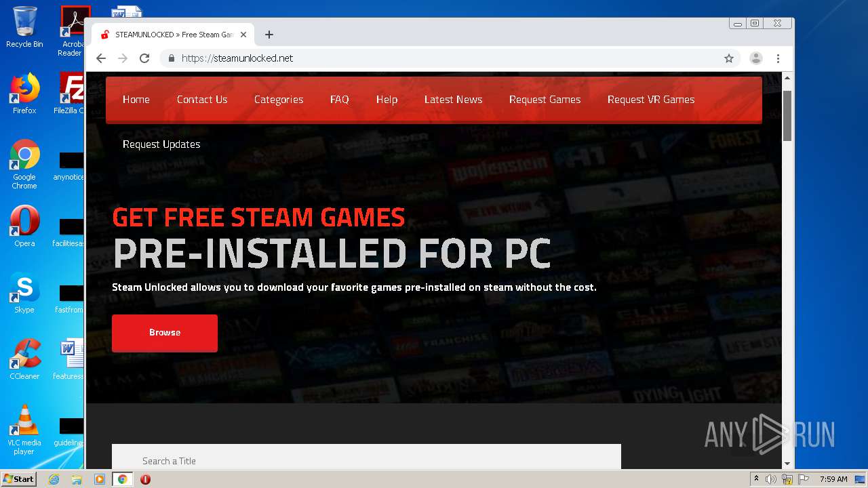
Task: Open media player taskbar icon
Action: click(100, 479)
